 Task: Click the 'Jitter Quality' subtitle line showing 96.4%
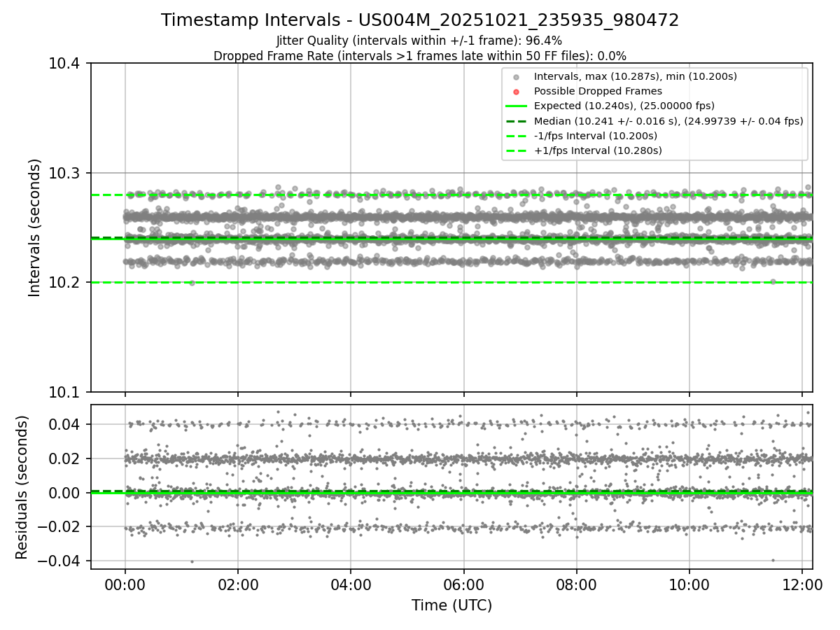click(x=419, y=41)
